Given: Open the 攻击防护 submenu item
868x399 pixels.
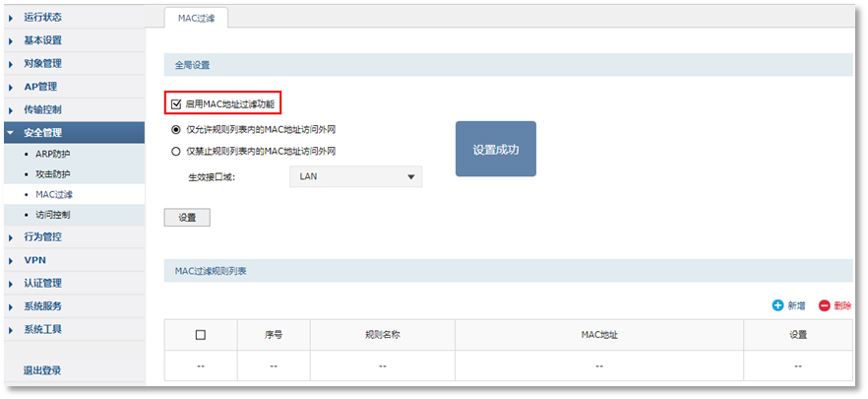Looking at the screenshot, I should coord(53,174).
